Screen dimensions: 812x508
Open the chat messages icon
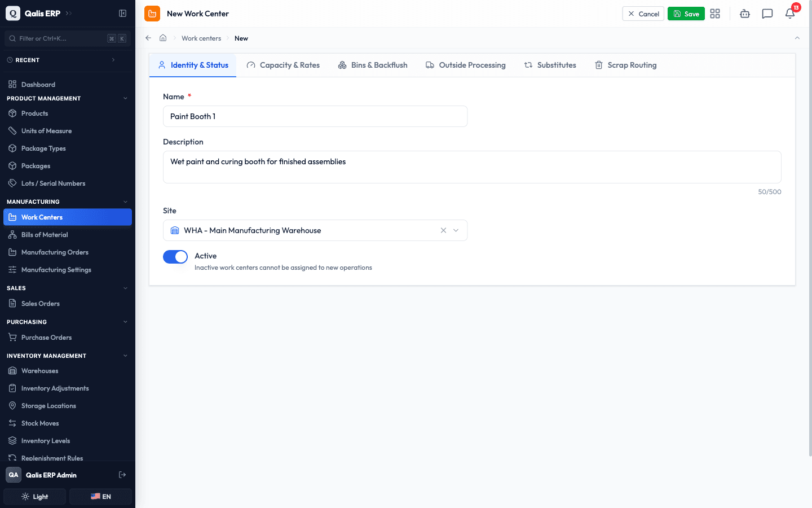(767, 14)
